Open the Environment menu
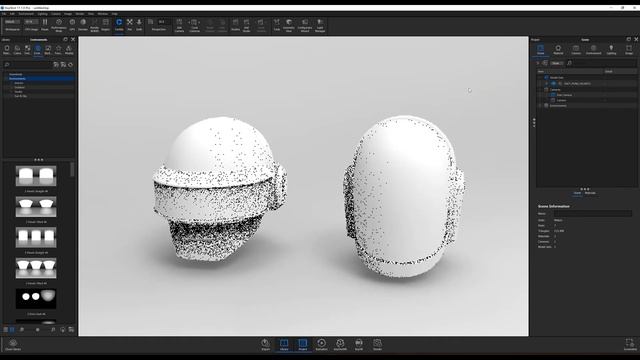640x360 pixels. (x=26, y=14)
